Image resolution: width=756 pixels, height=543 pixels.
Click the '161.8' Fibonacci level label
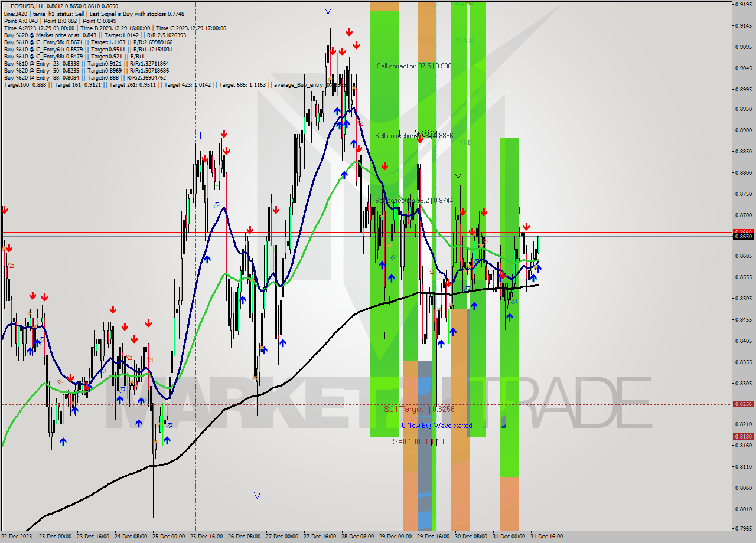coord(464,41)
